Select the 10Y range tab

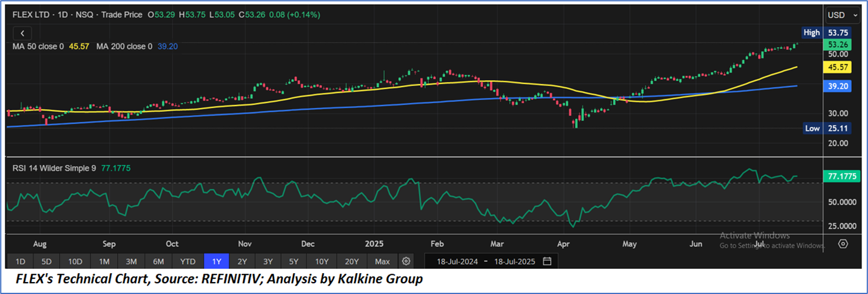point(322,261)
